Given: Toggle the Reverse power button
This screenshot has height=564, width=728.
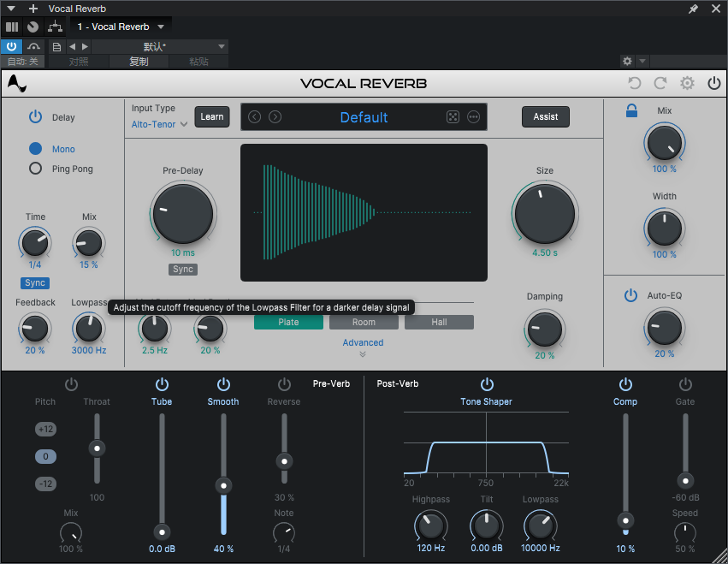Looking at the screenshot, I should point(284,384).
